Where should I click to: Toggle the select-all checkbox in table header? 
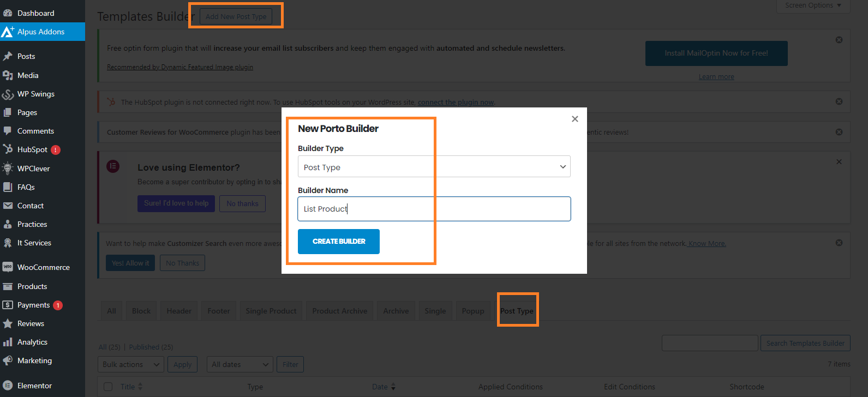tap(108, 387)
